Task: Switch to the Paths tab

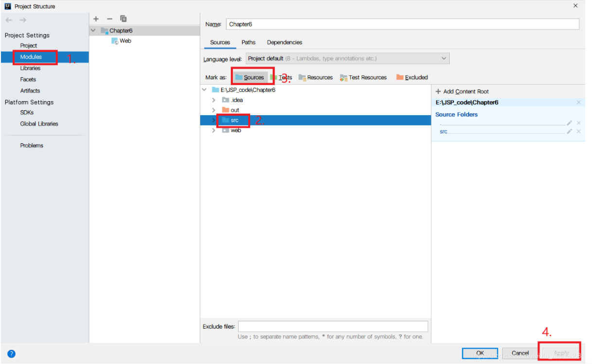Action: 248,42
